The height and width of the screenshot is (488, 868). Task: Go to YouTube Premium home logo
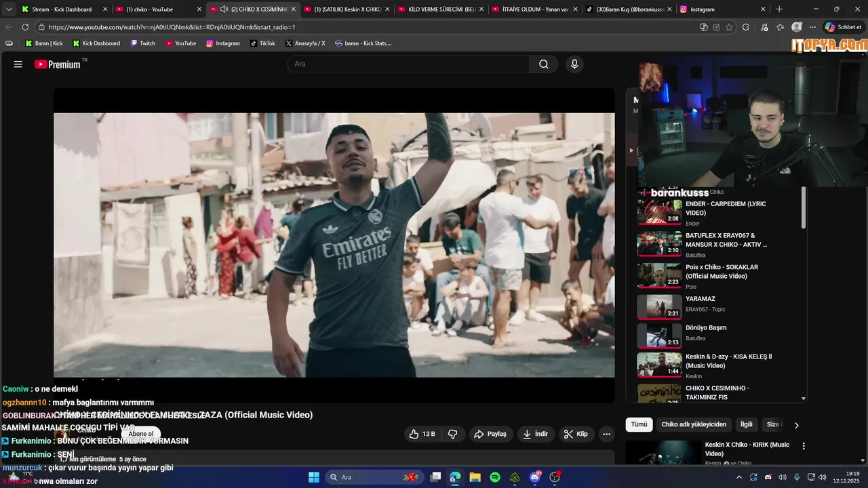[x=58, y=64]
